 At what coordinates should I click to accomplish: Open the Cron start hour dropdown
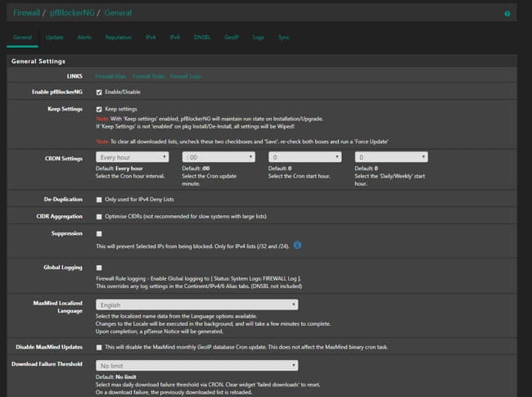tap(304, 157)
